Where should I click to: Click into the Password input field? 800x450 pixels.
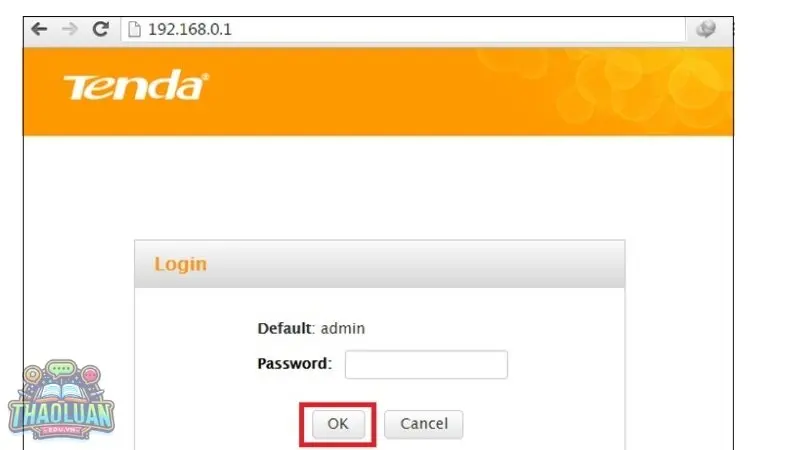point(426,364)
